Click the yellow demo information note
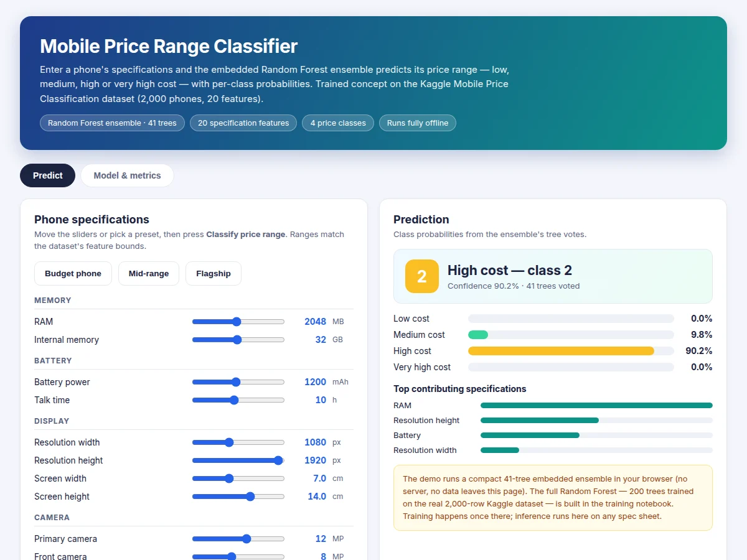This screenshot has height=560, width=747. (553, 498)
